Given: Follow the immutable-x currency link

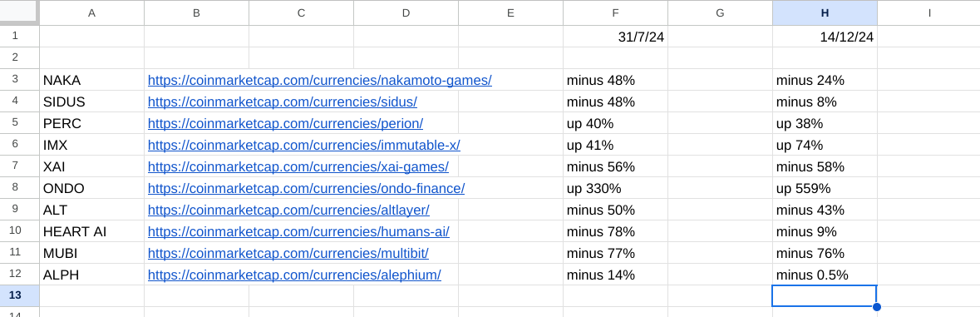Looking at the screenshot, I should click(303, 145).
